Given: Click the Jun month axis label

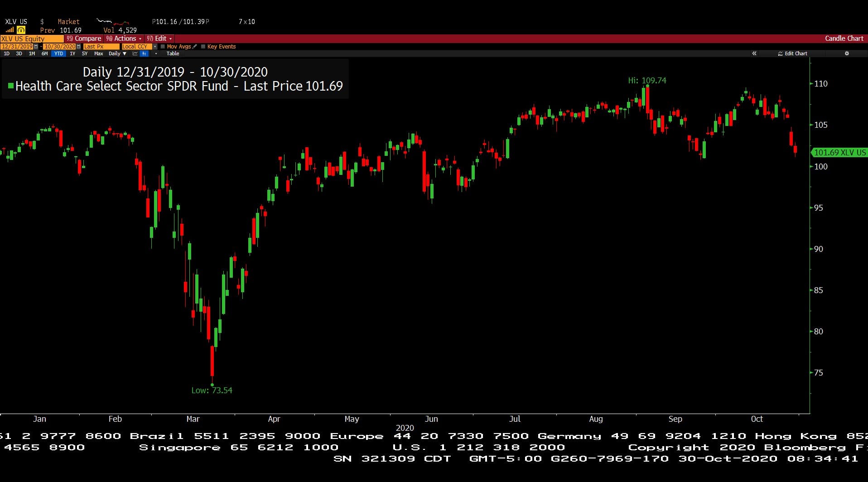Looking at the screenshot, I should tap(431, 419).
